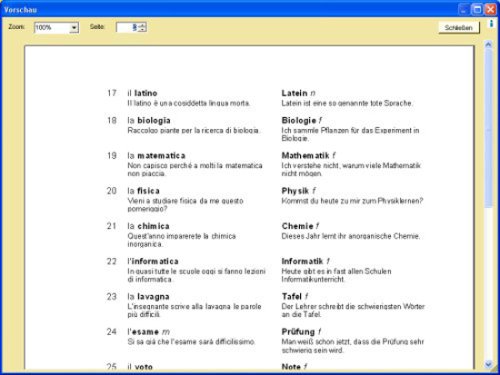Click the German word 'Mathematik'
The height and width of the screenshot is (375, 500).
click(305, 156)
